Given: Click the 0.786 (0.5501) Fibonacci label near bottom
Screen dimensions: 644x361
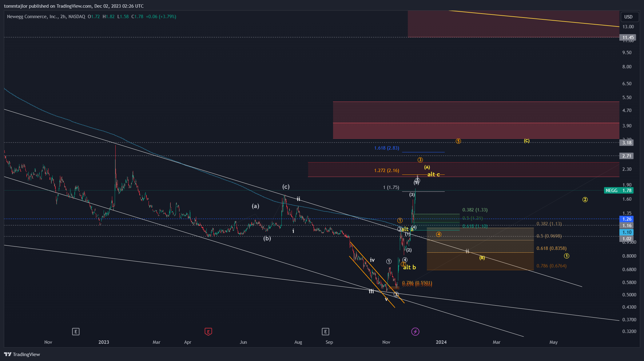Looking at the screenshot, I should point(417,283).
